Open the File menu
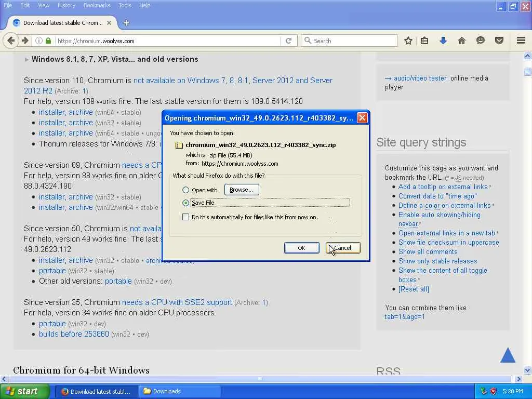 point(7,5)
